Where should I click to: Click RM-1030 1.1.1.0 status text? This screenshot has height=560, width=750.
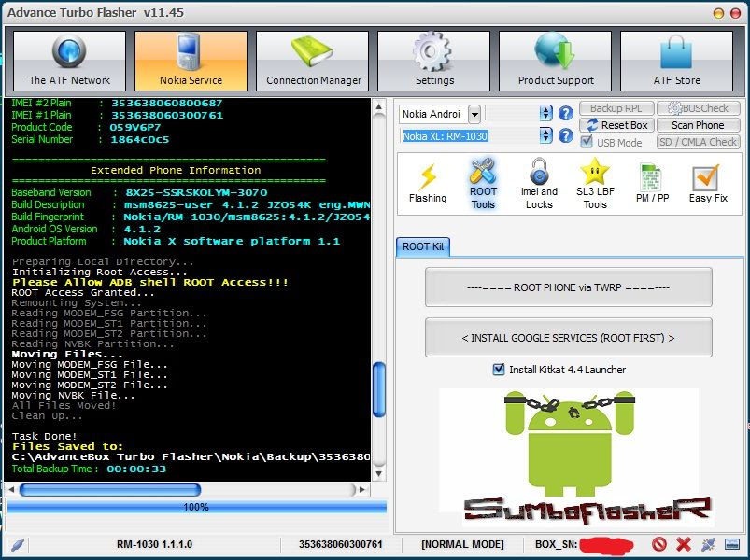tap(154, 544)
